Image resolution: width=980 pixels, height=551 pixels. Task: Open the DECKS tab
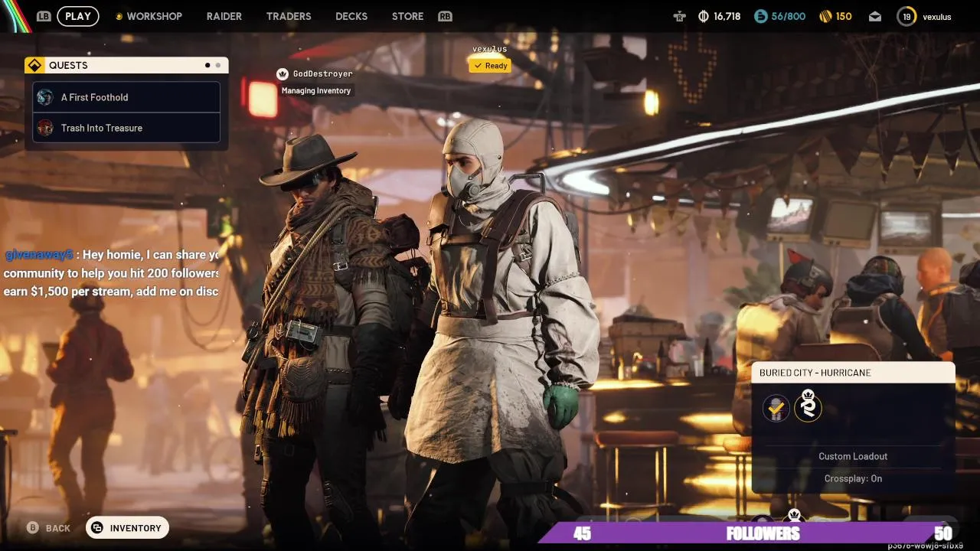pos(351,16)
